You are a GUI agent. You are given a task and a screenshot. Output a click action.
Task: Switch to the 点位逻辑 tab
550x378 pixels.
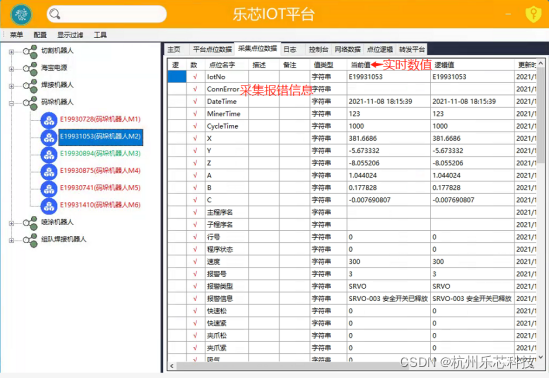[380, 49]
